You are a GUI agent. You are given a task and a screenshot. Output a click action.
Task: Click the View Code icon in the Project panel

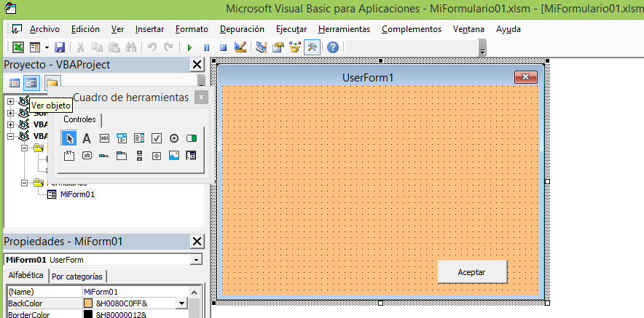pyautogui.click(x=15, y=83)
